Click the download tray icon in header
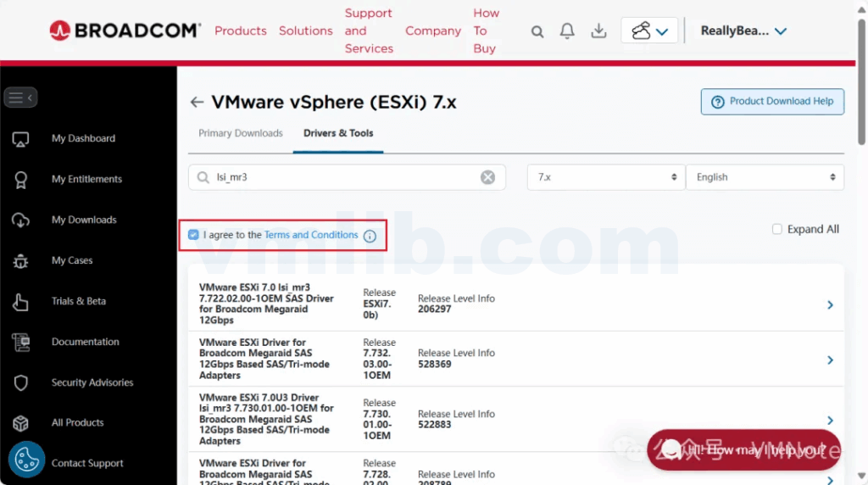 pyautogui.click(x=598, y=31)
